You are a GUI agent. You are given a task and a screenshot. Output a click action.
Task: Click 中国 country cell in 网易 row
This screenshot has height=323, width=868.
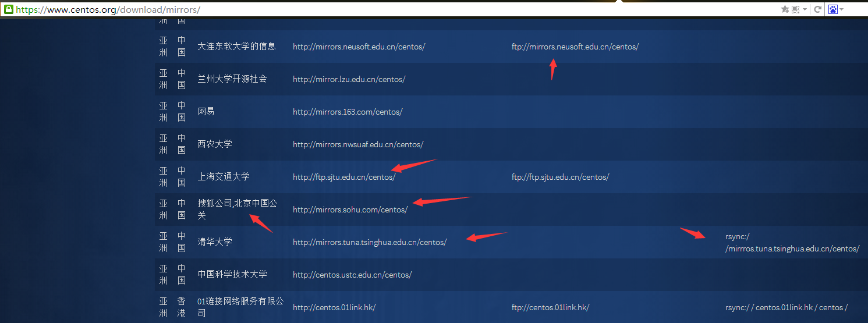[x=182, y=112]
